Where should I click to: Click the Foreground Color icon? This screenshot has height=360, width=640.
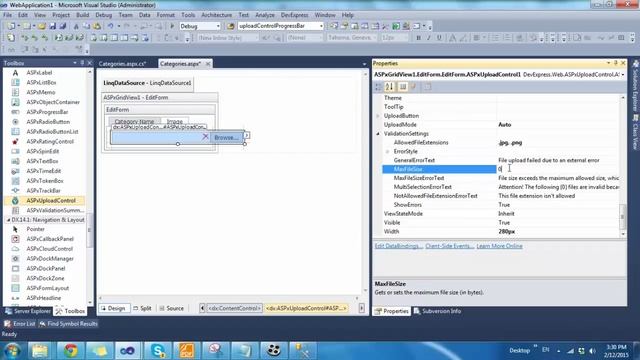(x=453, y=38)
